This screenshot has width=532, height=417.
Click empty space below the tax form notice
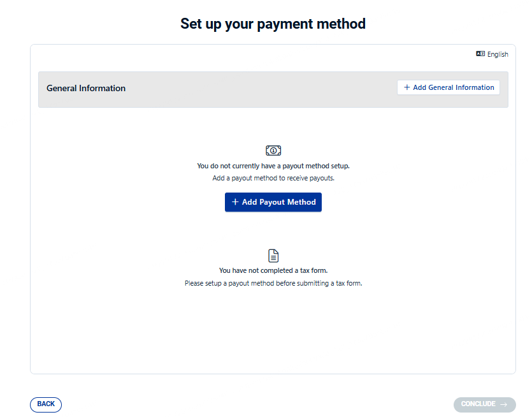[273, 332]
